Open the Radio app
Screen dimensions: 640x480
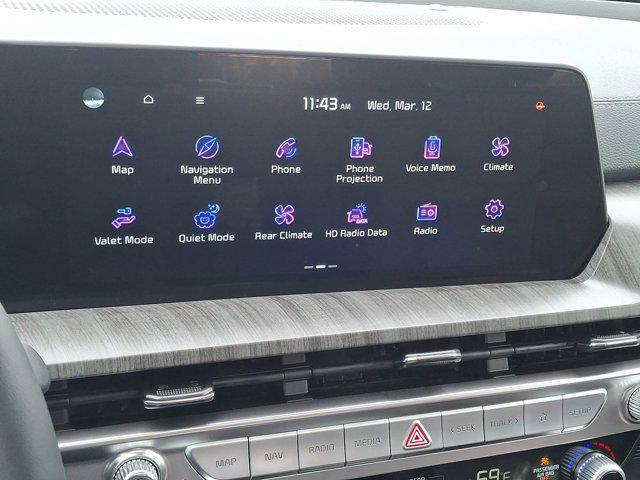(x=426, y=219)
